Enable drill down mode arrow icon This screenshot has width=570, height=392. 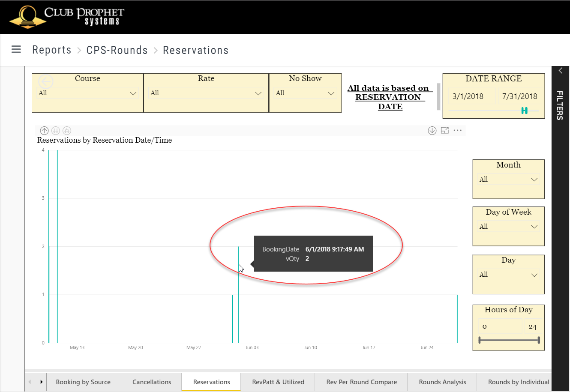click(432, 131)
